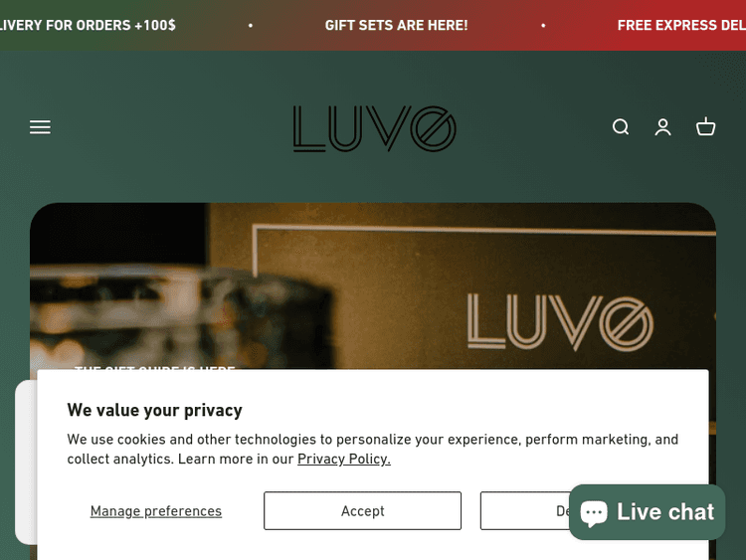
Task: Click the Live chat text label
Action: click(665, 512)
